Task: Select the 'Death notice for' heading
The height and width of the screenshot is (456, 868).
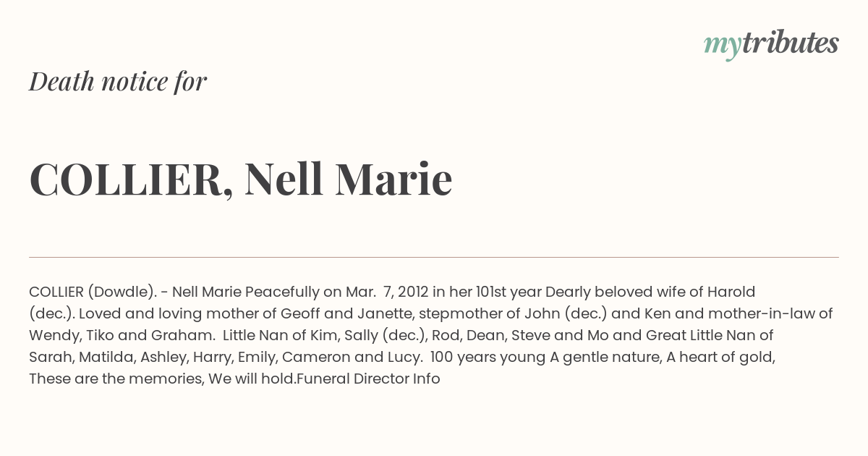Action: (118, 82)
